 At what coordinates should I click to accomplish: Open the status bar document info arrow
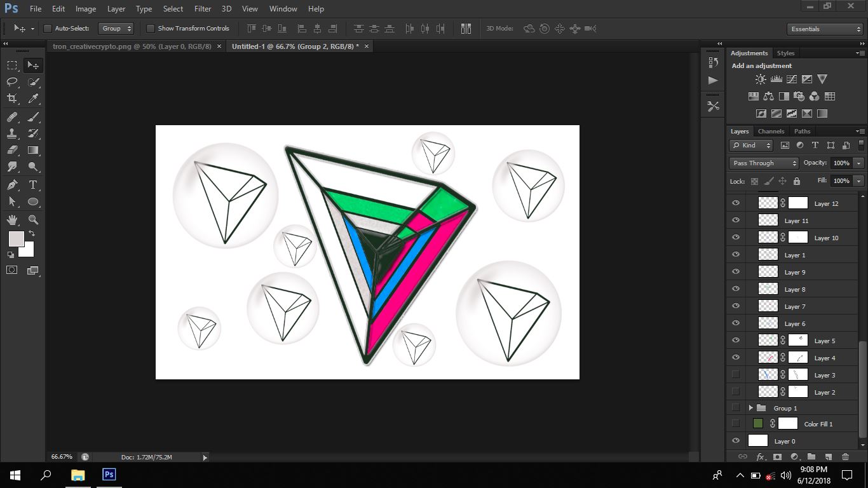(x=205, y=457)
